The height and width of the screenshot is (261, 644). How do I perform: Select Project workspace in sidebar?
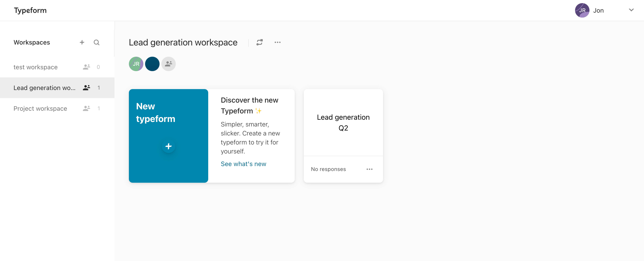57,108
